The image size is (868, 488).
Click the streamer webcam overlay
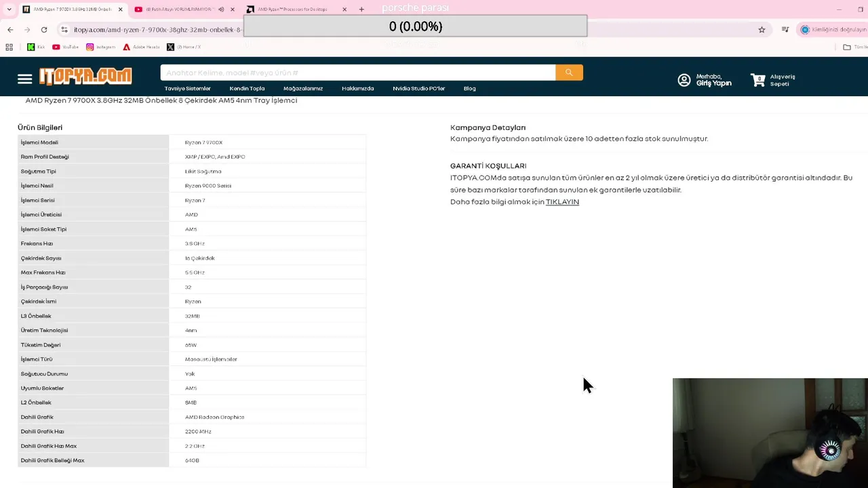pyautogui.click(x=770, y=433)
